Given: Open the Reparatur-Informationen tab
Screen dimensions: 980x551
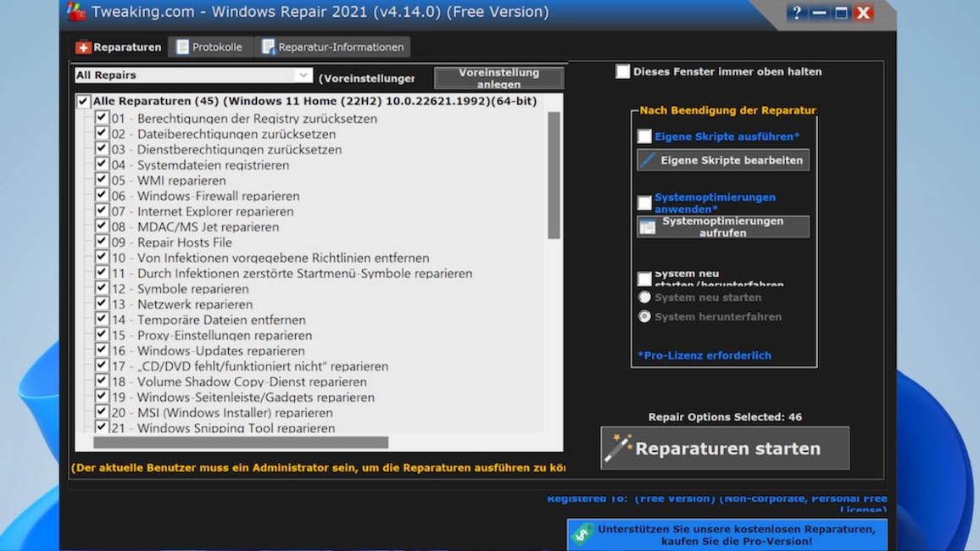Looking at the screenshot, I should click(333, 47).
